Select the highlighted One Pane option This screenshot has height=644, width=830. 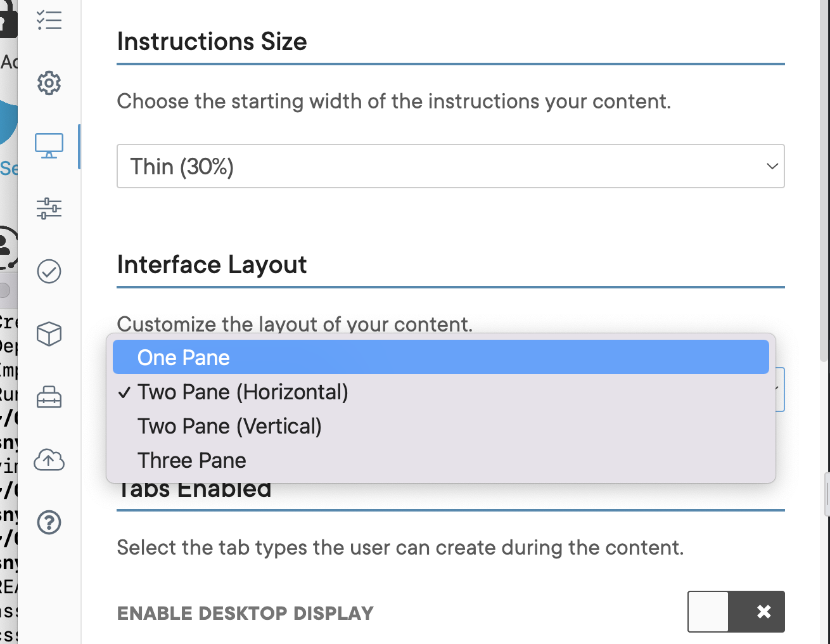pos(182,357)
